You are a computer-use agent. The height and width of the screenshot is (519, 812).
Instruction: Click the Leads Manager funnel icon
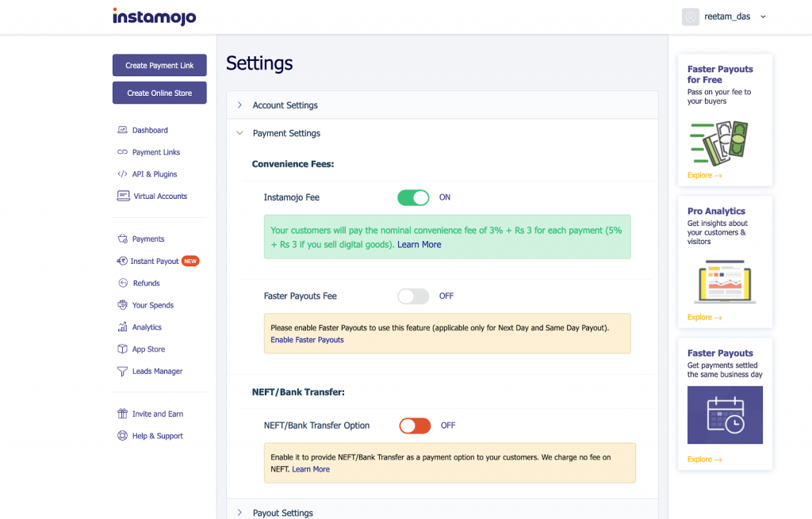click(x=122, y=372)
